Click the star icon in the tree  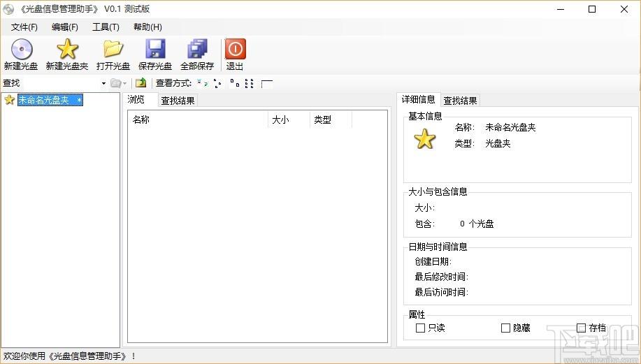click(9, 100)
